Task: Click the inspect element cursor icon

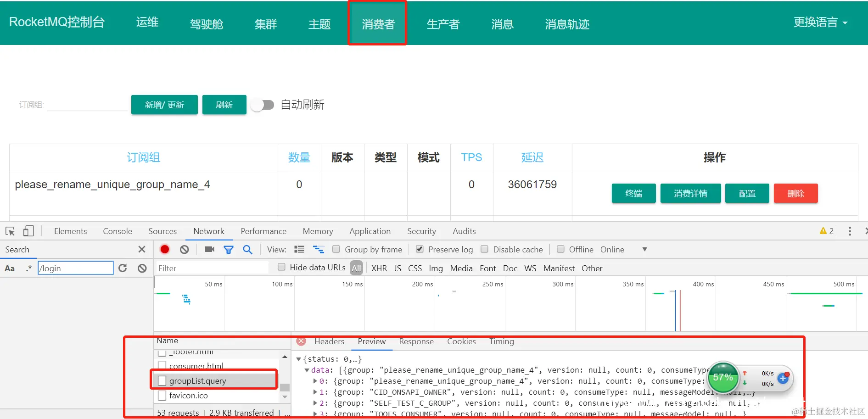Action: point(10,231)
